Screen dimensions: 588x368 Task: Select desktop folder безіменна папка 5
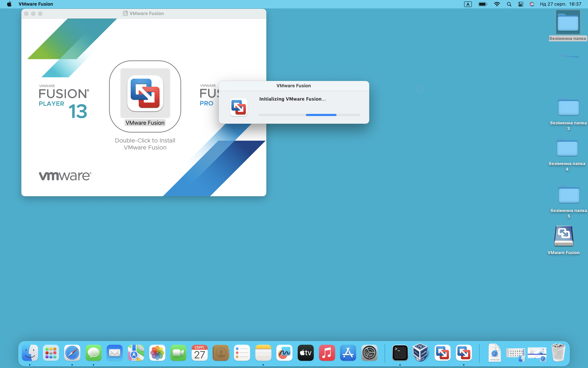[569, 195]
